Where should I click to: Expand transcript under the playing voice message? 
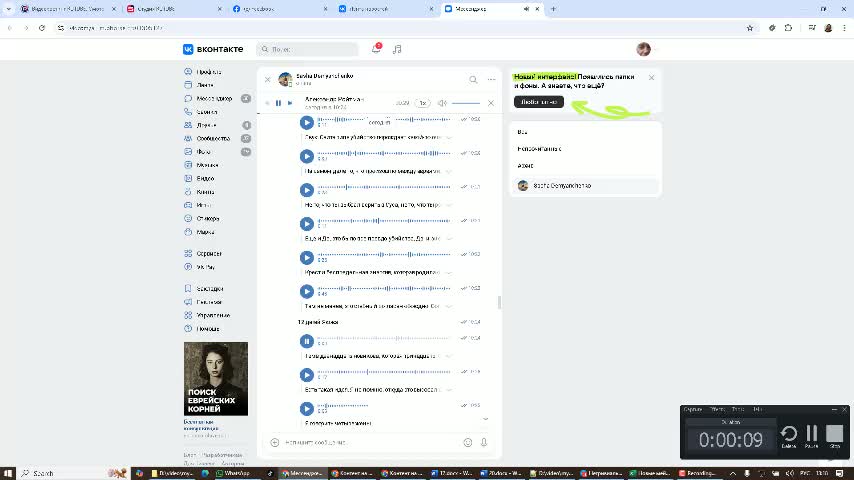(x=449, y=356)
